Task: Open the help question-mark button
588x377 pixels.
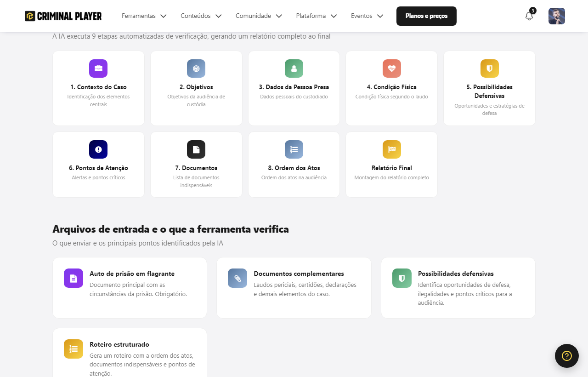Action: (567, 356)
